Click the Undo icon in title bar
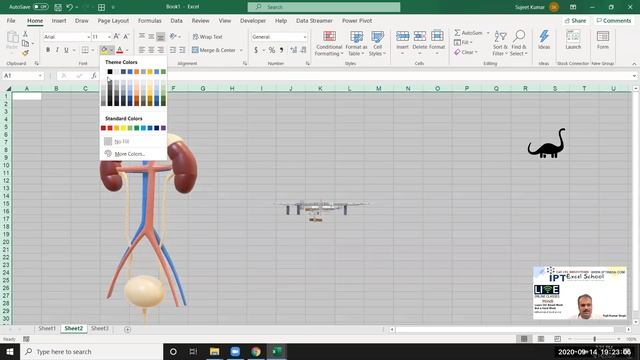 (69, 7)
